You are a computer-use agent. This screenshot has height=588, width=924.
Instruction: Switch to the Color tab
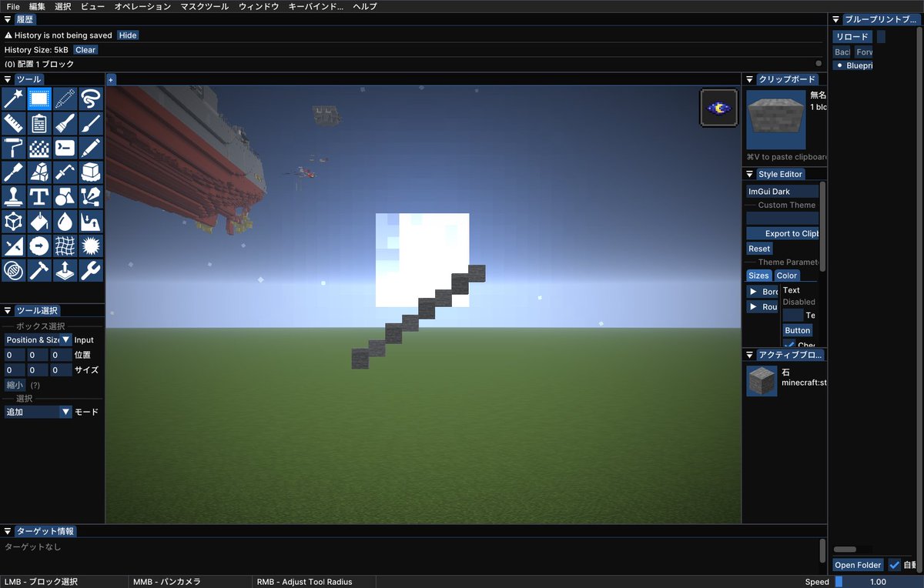pyautogui.click(x=786, y=276)
